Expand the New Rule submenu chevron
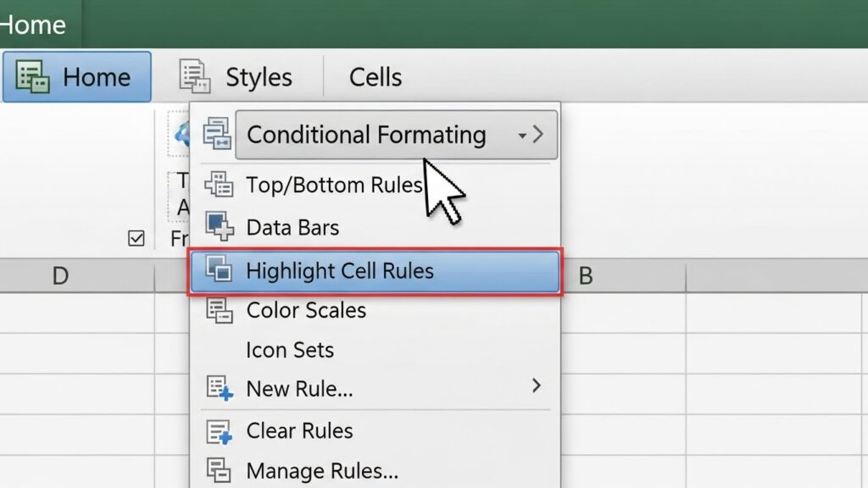The width and height of the screenshot is (868, 488). [536, 386]
